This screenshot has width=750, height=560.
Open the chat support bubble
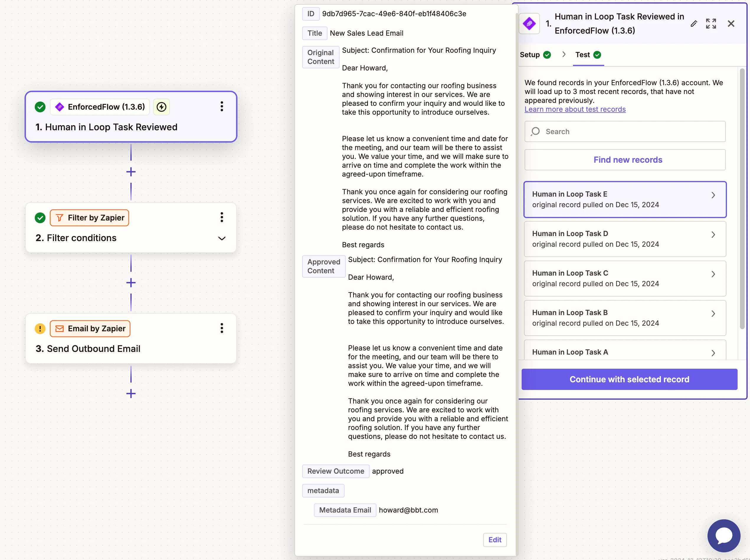[723, 536]
